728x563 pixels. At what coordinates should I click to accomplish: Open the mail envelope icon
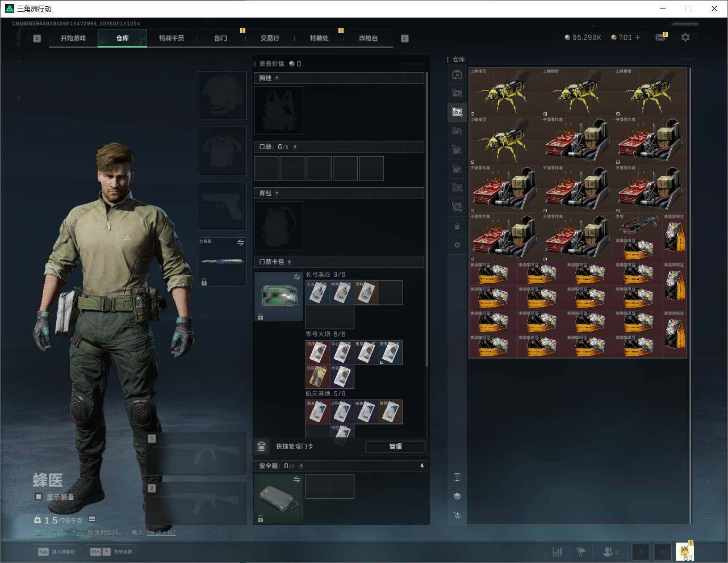(x=660, y=37)
